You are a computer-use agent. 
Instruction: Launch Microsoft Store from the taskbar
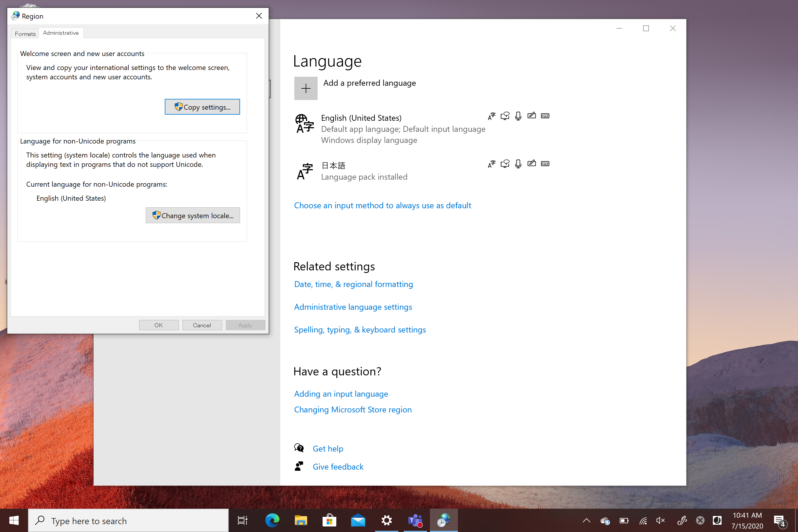(329, 520)
